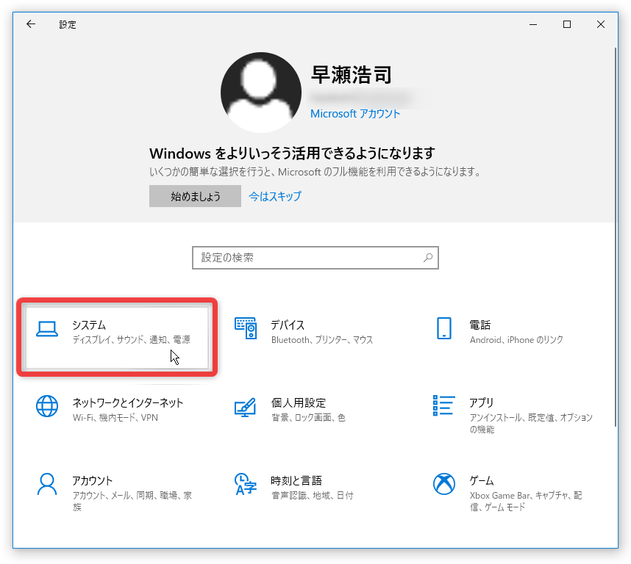631x564 pixels.
Task: Click the ゲーム Xbox icon
Action: click(x=444, y=484)
